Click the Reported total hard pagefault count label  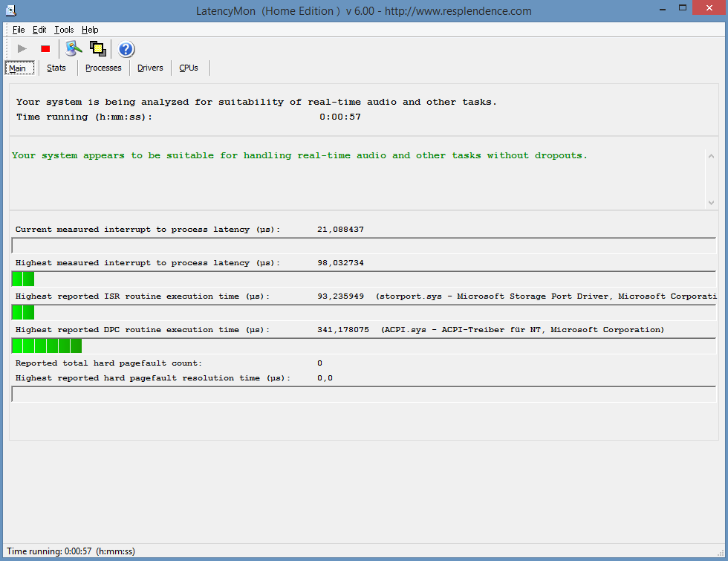pos(108,363)
